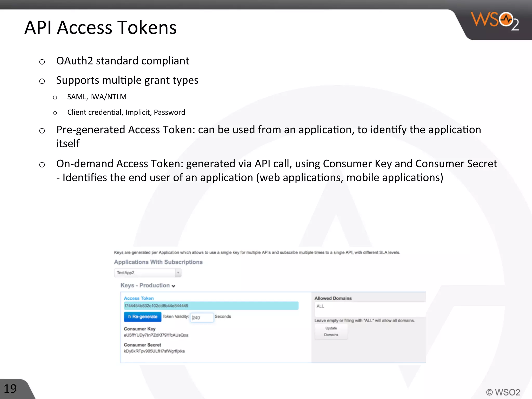Select the highlighted access token value
The image size is (532, 399).
211,306
